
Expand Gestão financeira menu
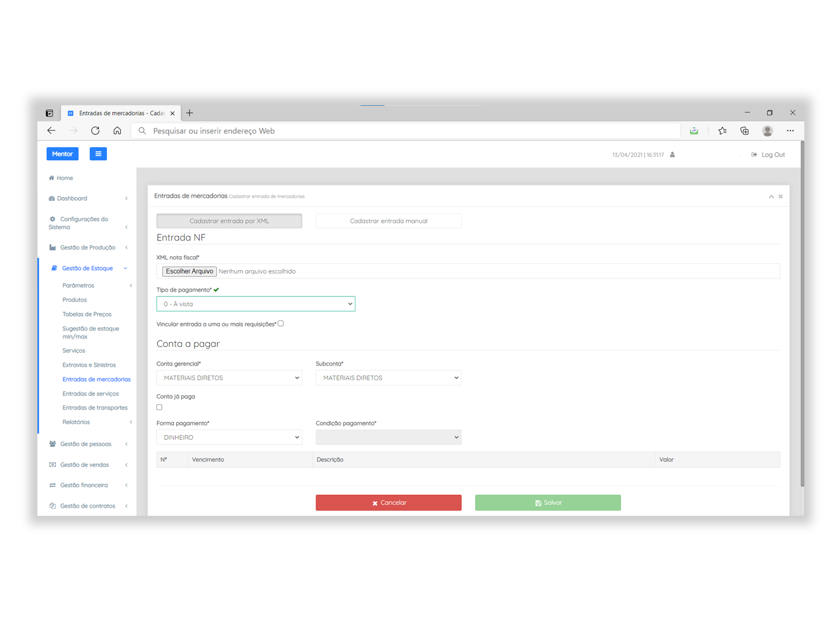point(88,485)
